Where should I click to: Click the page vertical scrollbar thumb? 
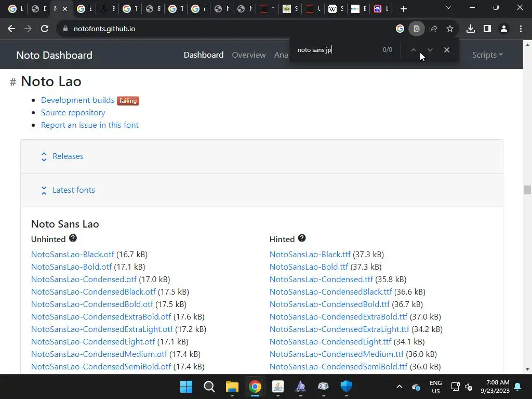[x=527, y=190]
